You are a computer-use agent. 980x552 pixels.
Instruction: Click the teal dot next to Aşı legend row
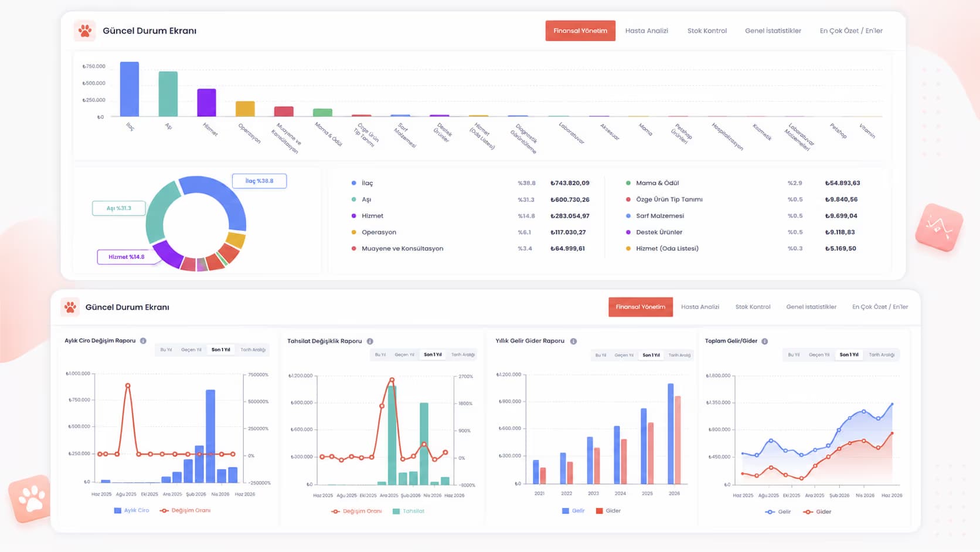pyautogui.click(x=353, y=199)
